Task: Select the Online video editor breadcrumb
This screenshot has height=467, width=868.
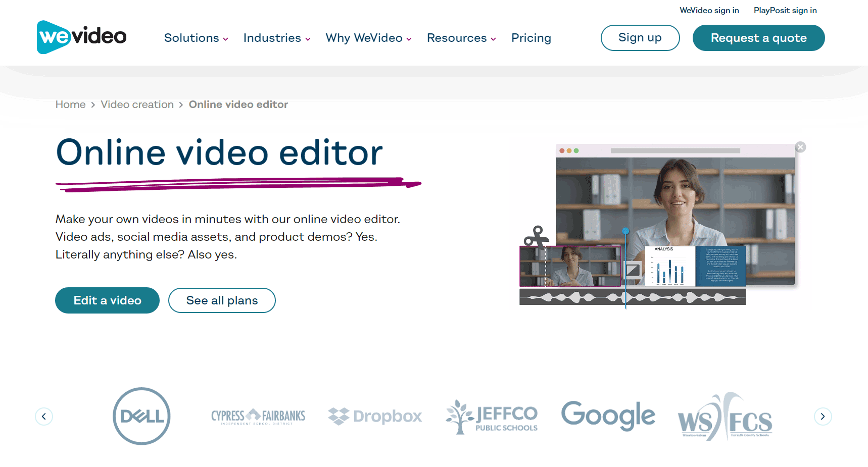Action: [238, 105]
